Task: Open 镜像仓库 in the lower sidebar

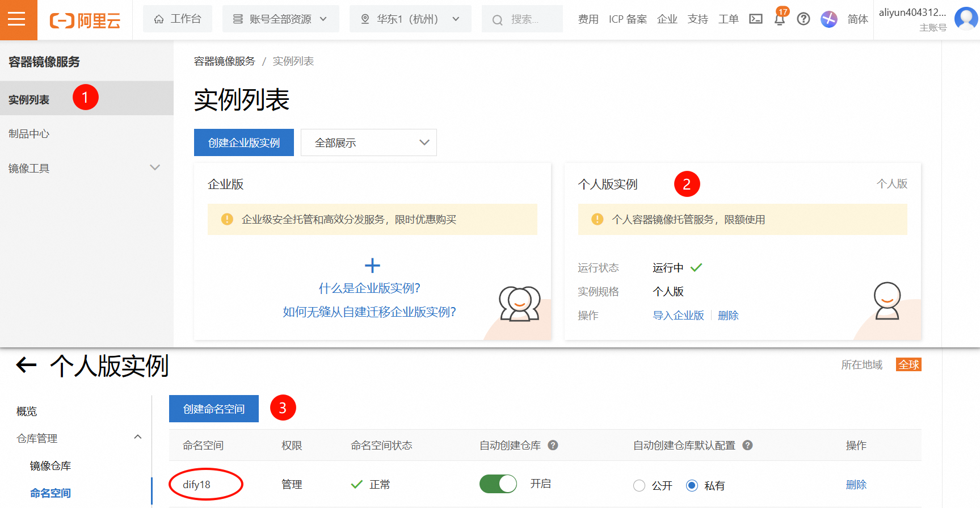Action: 51,466
